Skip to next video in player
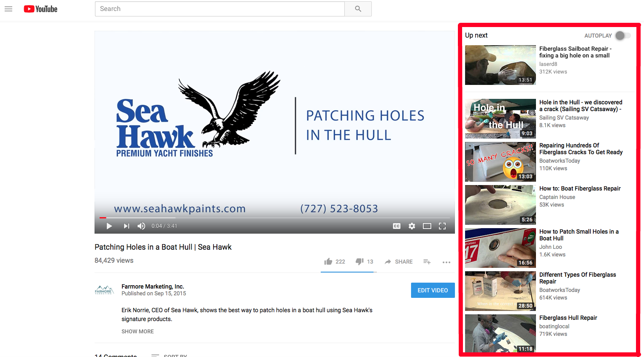This screenshot has width=644, height=357. coord(126,226)
